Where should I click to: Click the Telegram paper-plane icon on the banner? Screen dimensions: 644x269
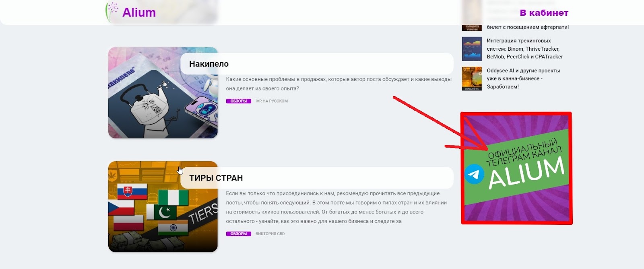pyautogui.click(x=474, y=174)
